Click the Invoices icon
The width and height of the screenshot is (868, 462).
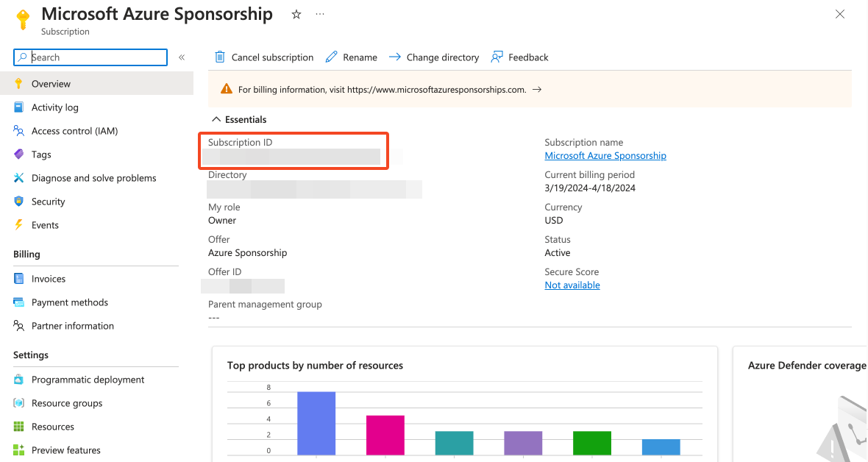(x=19, y=279)
